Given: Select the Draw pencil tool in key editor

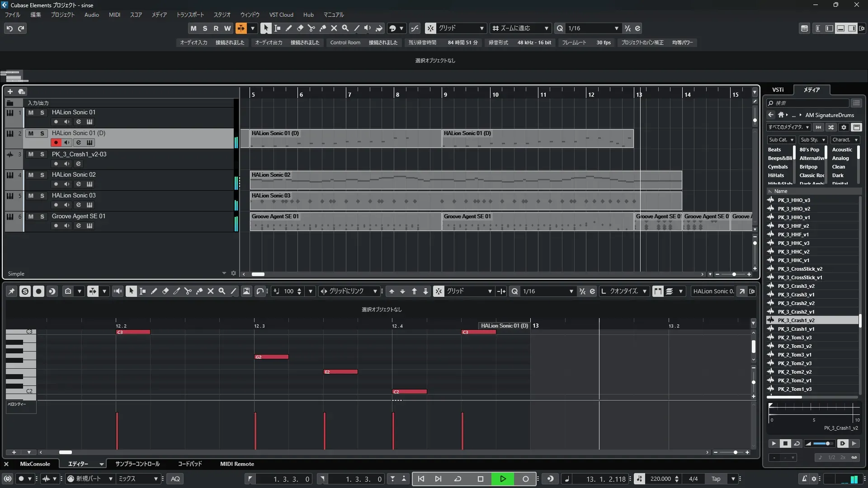Looking at the screenshot, I should 154,291.
